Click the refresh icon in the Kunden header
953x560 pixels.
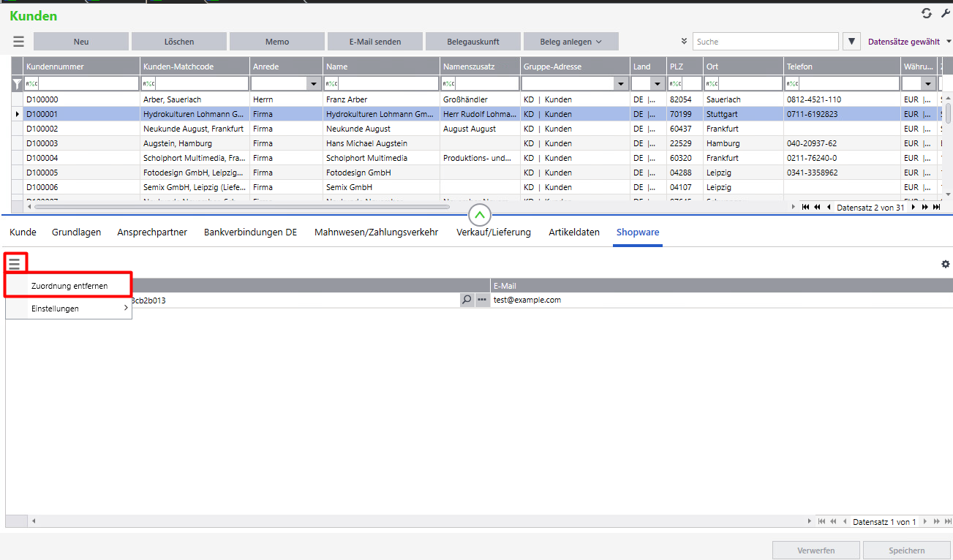pos(927,14)
